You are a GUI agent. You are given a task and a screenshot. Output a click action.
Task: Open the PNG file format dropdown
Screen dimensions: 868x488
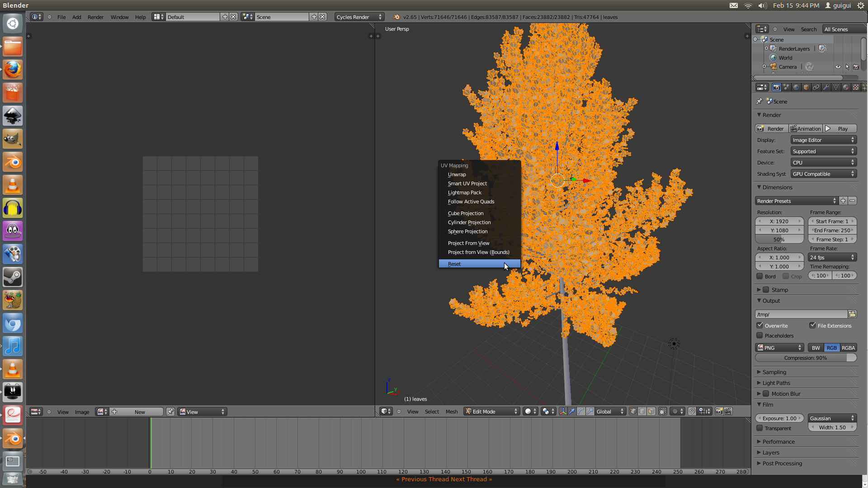(x=779, y=347)
